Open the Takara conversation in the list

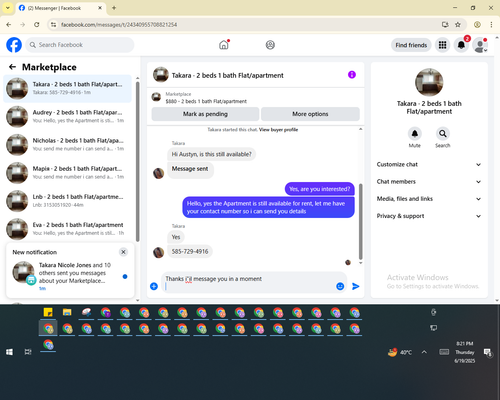point(67,89)
